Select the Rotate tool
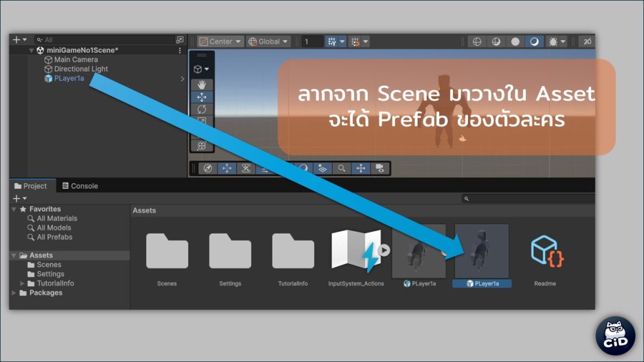This screenshot has height=362, width=644. click(x=202, y=109)
